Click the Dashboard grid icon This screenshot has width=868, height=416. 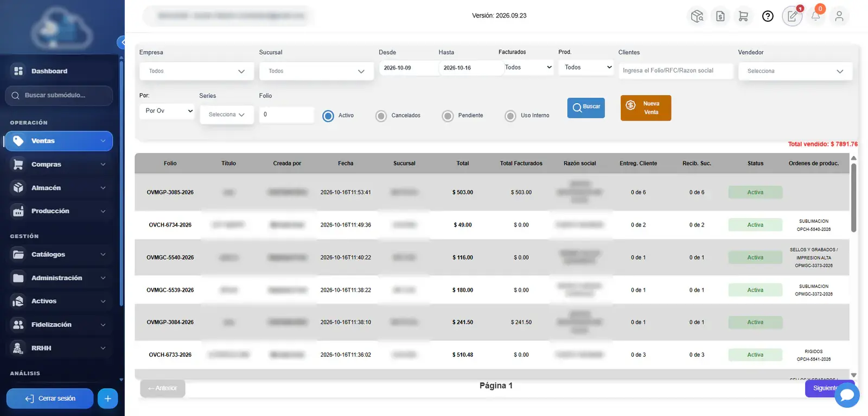(x=18, y=71)
